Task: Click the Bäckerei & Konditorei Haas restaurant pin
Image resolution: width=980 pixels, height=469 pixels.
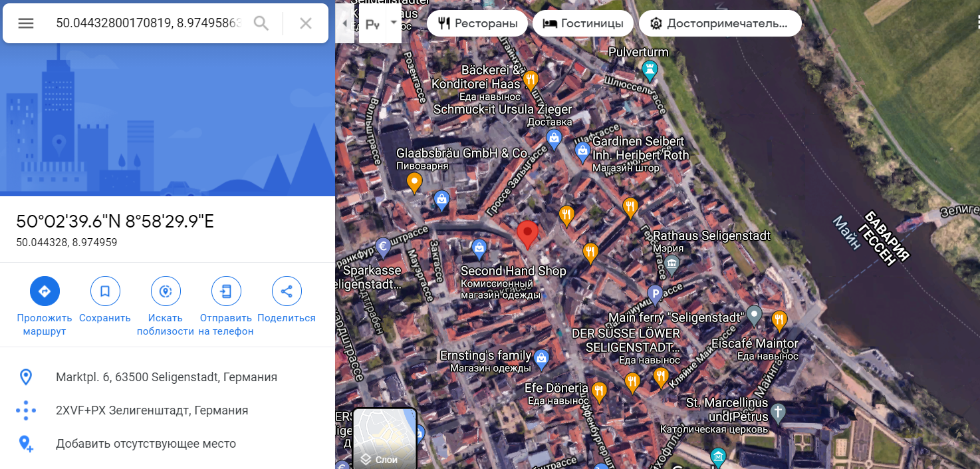Action: [530, 80]
